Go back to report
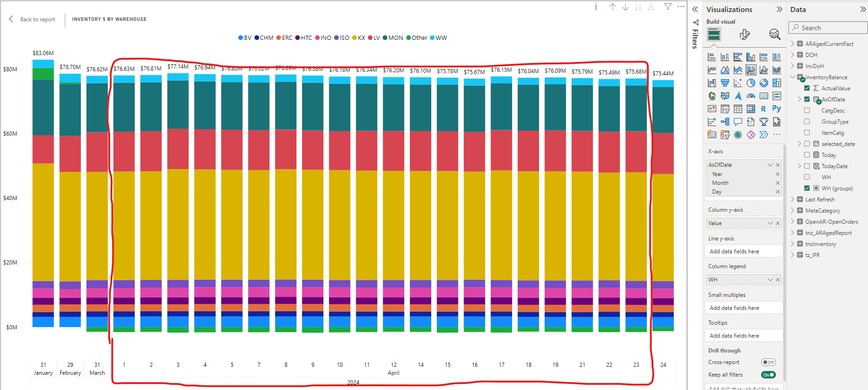 click(32, 19)
